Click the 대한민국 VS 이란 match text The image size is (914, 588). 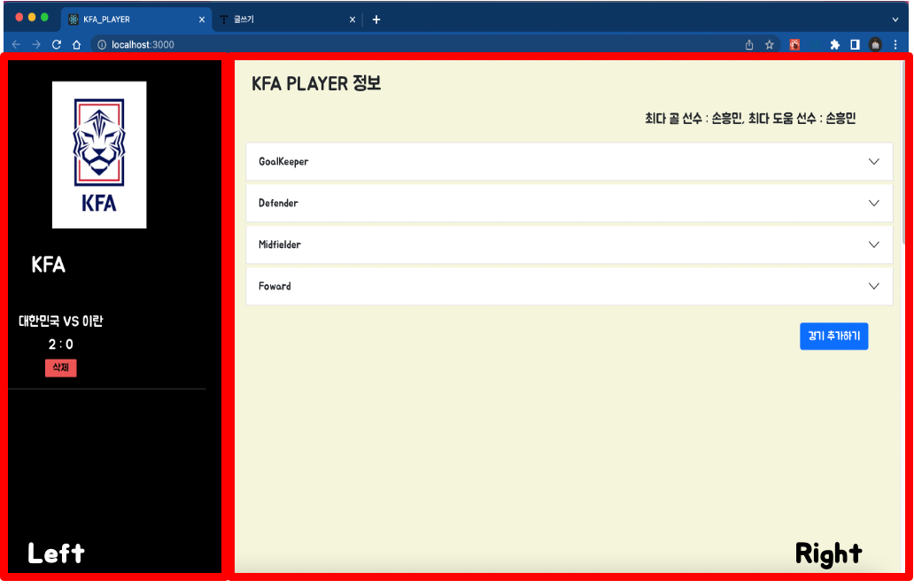click(60, 321)
